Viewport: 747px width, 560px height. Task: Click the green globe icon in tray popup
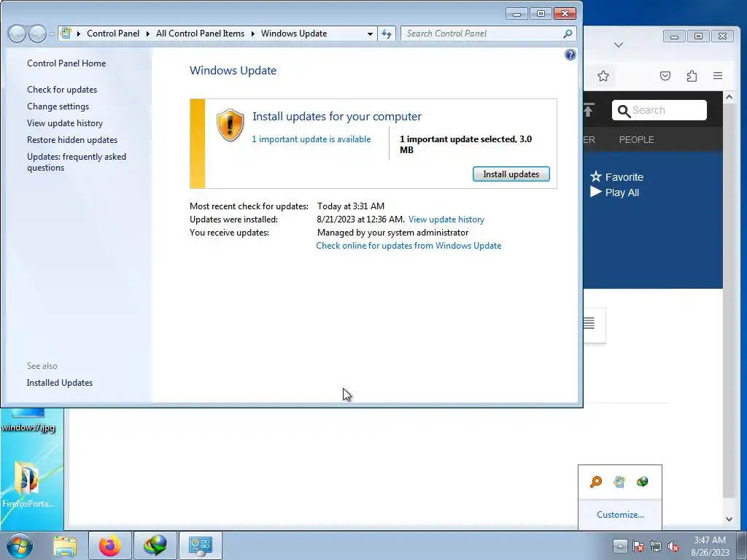tap(642, 482)
